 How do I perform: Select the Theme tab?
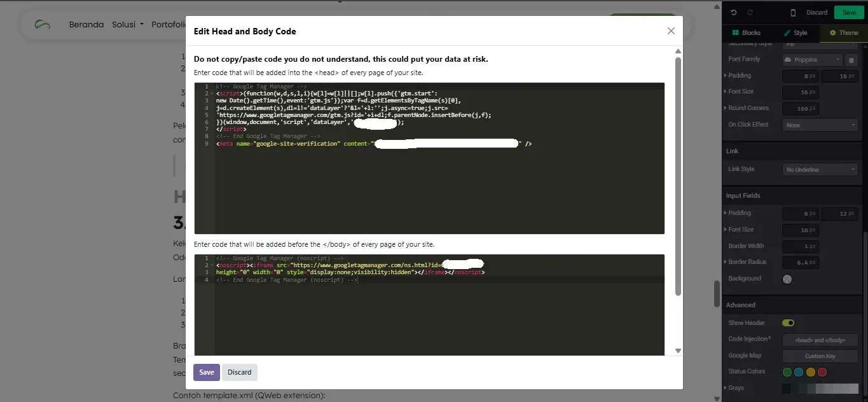[x=844, y=32]
